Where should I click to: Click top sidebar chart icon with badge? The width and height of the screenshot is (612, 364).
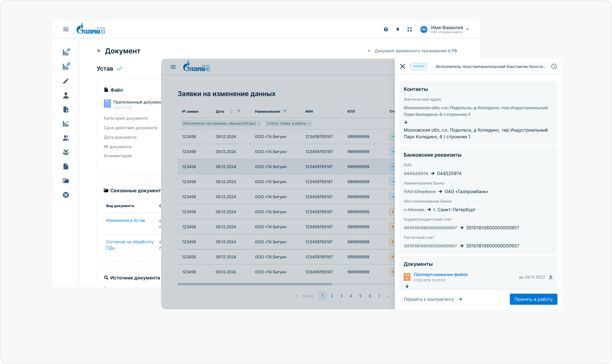[66, 52]
